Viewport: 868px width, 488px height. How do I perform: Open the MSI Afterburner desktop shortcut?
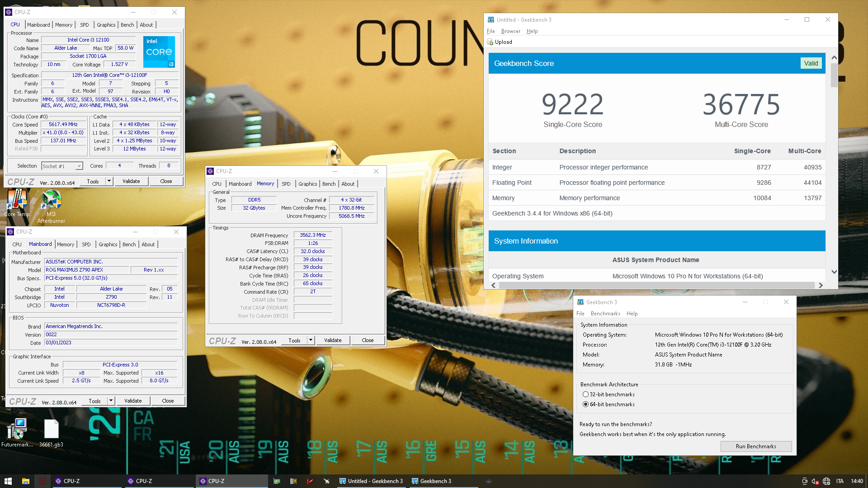point(51,206)
